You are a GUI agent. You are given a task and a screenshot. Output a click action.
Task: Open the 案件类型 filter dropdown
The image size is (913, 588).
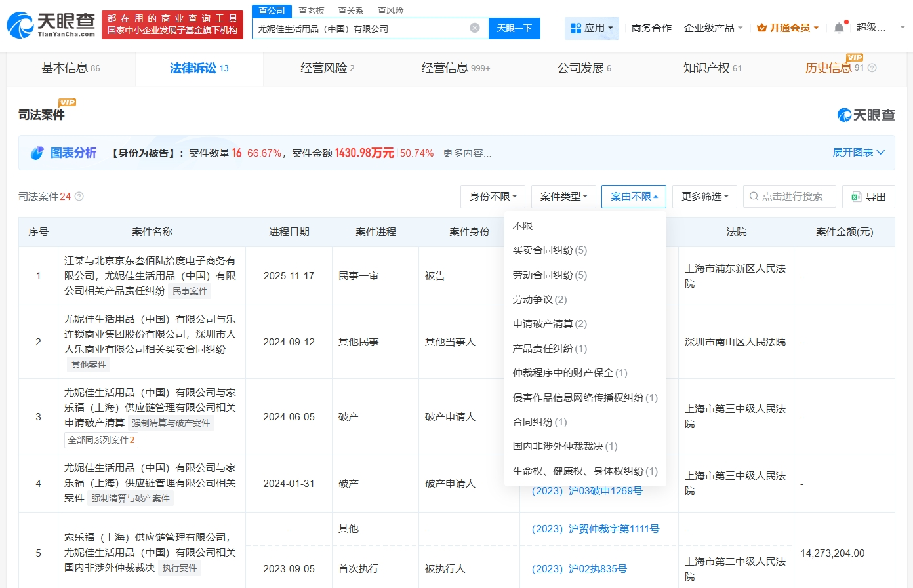563,197
